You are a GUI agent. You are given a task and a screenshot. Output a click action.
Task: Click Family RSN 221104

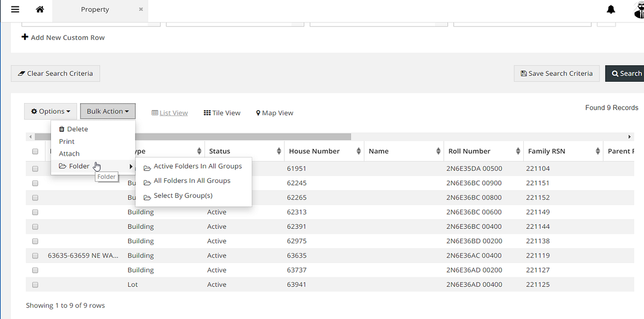click(538, 169)
